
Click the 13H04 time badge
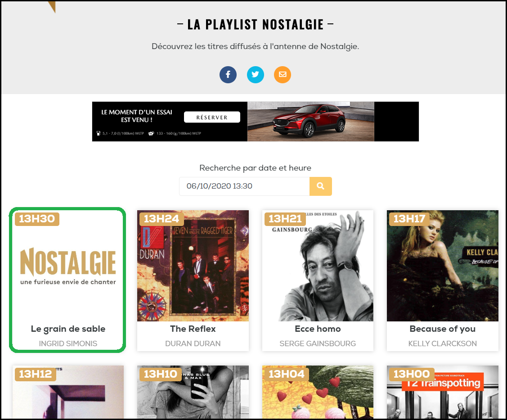(287, 375)
